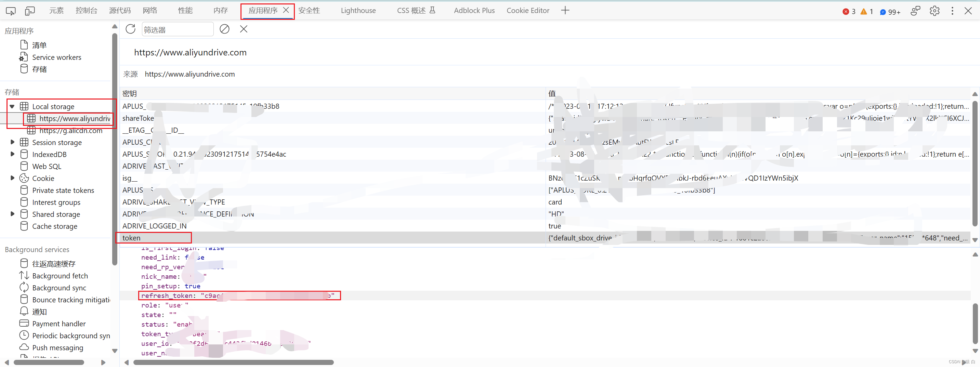
Task: Switch to the 控制台 tab
Action: click(x=86, y=11)
